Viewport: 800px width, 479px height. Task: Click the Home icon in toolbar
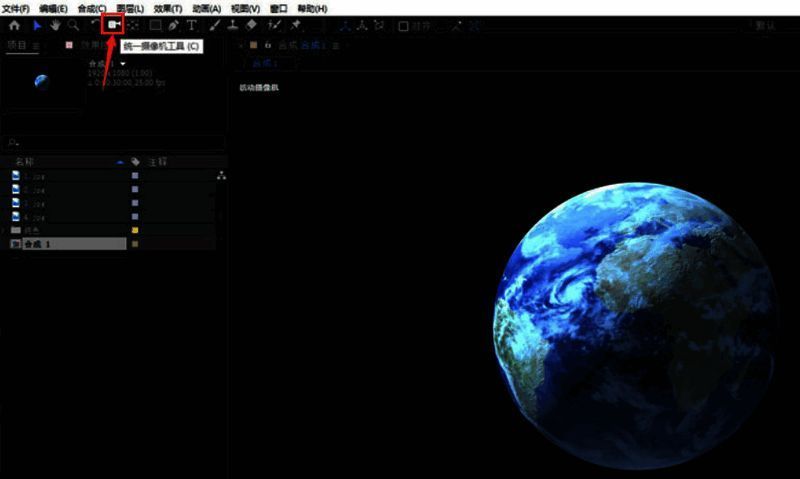(14, 25)
